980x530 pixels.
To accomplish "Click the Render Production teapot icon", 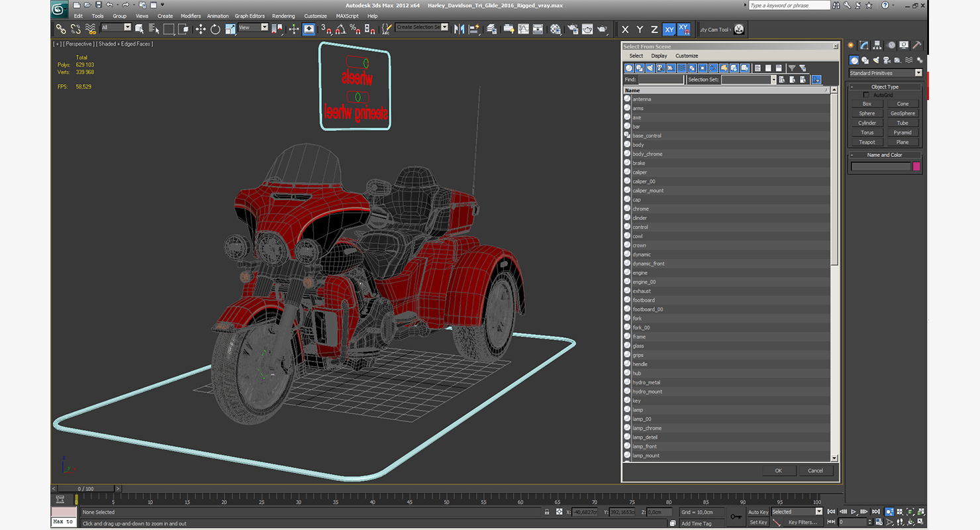I will 602,29.
